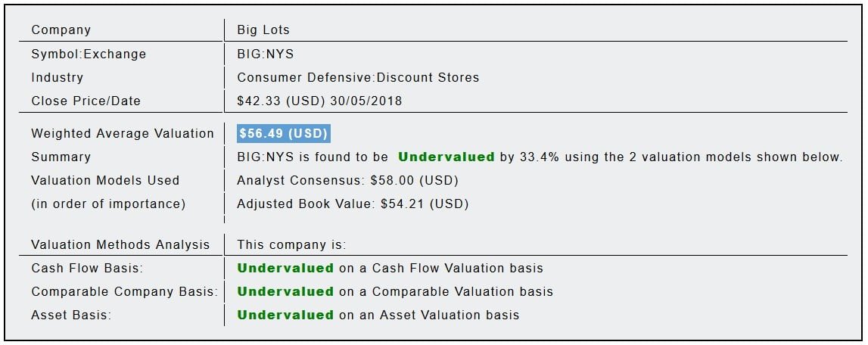Select the BIG:NYS ticker symbol value
868x345 pixels.
(266, 54)
